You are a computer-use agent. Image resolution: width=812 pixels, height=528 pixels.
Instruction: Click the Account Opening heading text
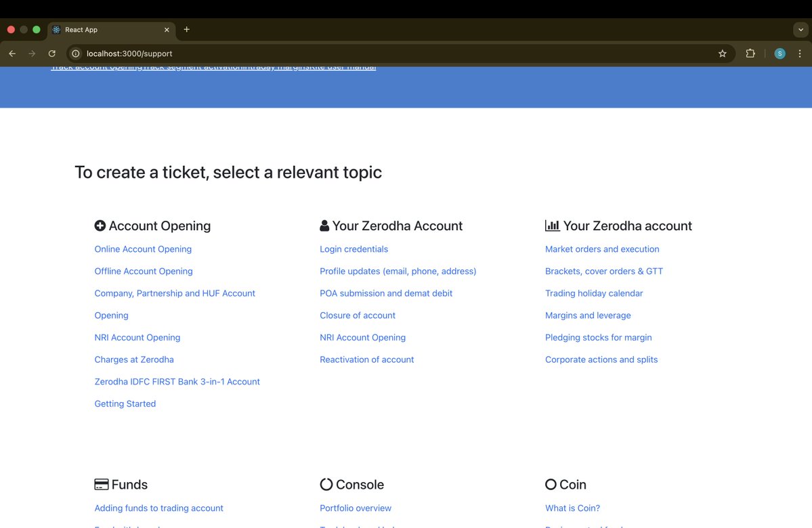pos(160,225)
